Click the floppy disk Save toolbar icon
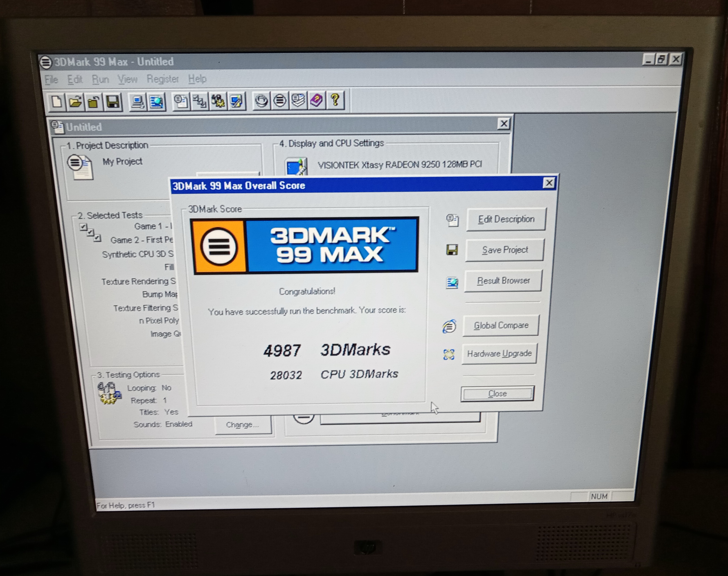This screenshot has height=576, width=728. pyautogui.click(x=113, y=101)
